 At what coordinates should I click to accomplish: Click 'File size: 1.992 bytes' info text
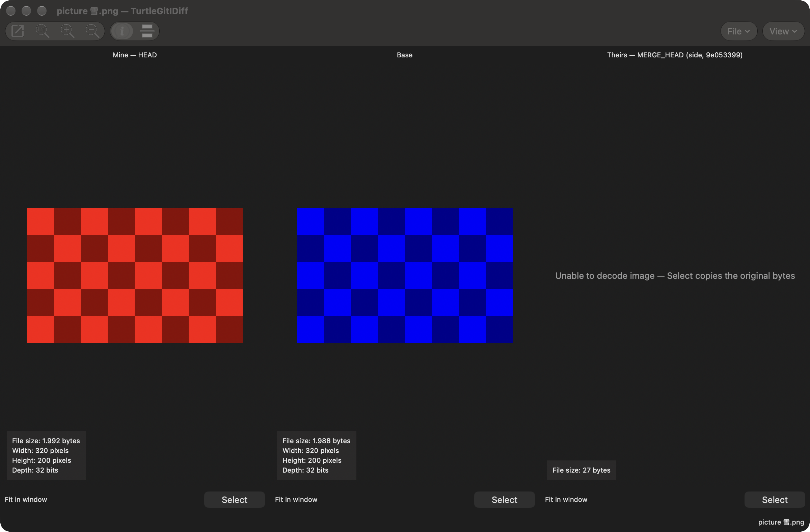(46, 441)
